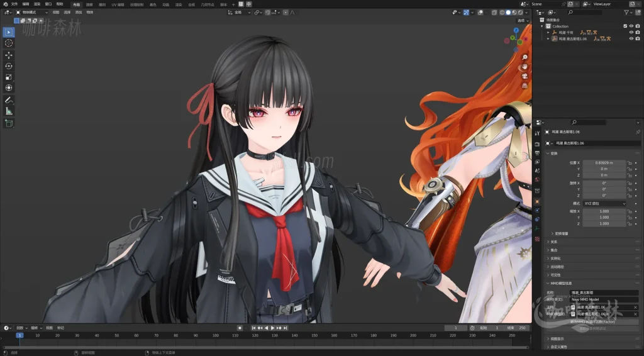Switch to 几何节点 workspace tab
Viewport: 644px width, 356px height.
(208, 4)
